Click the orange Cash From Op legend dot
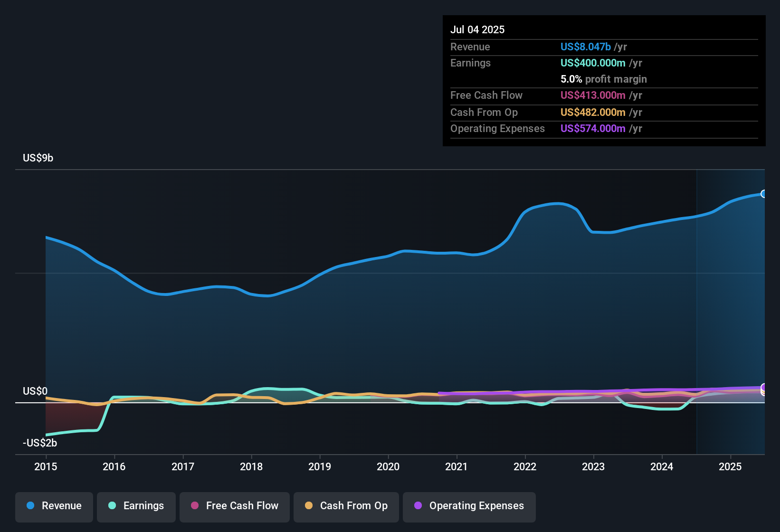 (308, 506)
